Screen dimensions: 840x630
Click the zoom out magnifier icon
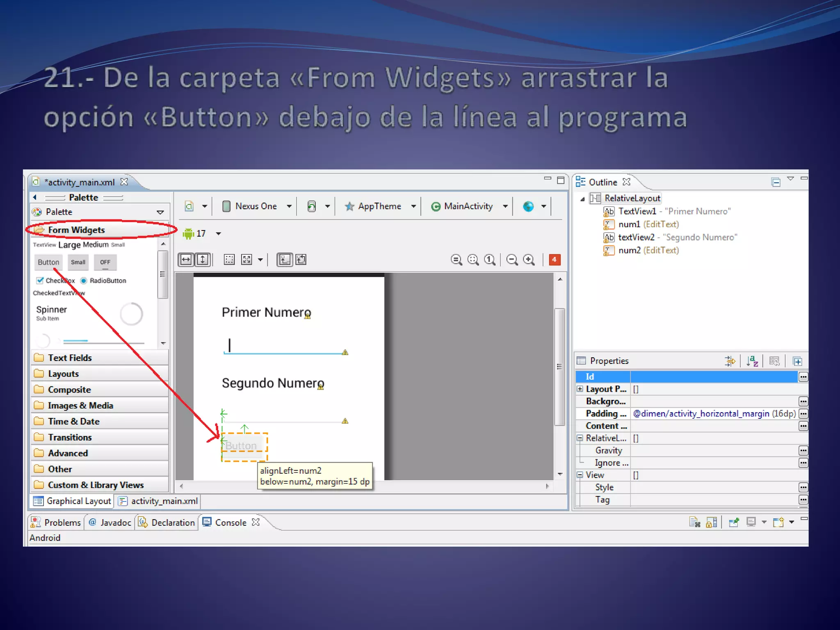[x=512, y=260]
